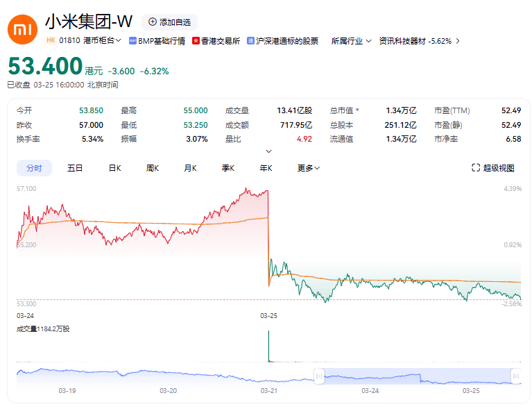Click the 成交额 value 717.95亿
Screen dimensions: 532x409
click(x=296, y=125)
